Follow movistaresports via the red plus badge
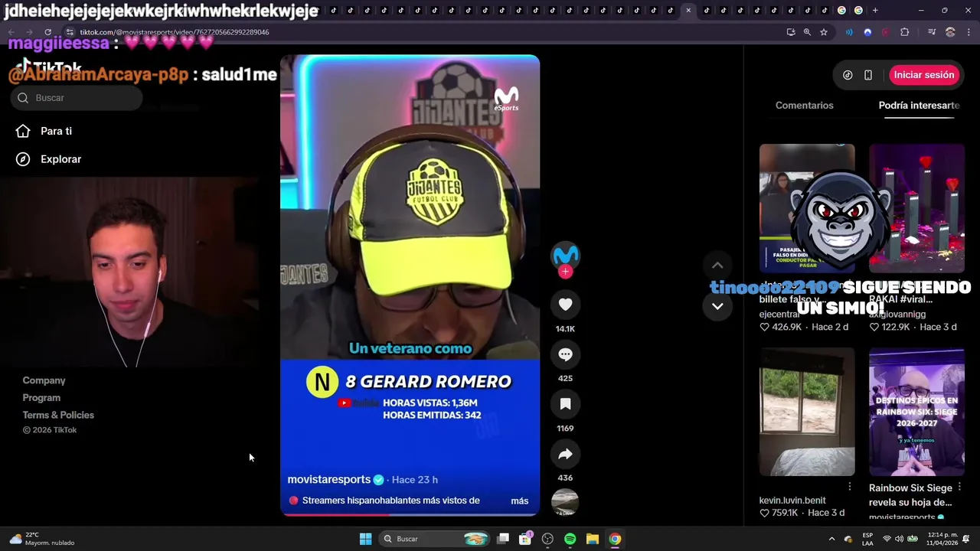 click(565, 272)
